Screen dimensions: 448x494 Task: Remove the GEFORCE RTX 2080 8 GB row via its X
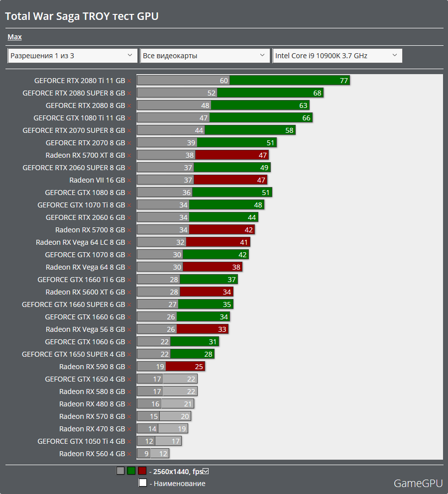(x=129, y=106)
